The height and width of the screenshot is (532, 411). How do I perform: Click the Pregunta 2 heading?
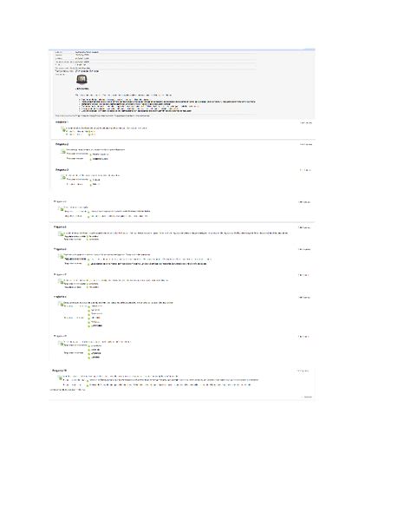click(x=62, y=145)
